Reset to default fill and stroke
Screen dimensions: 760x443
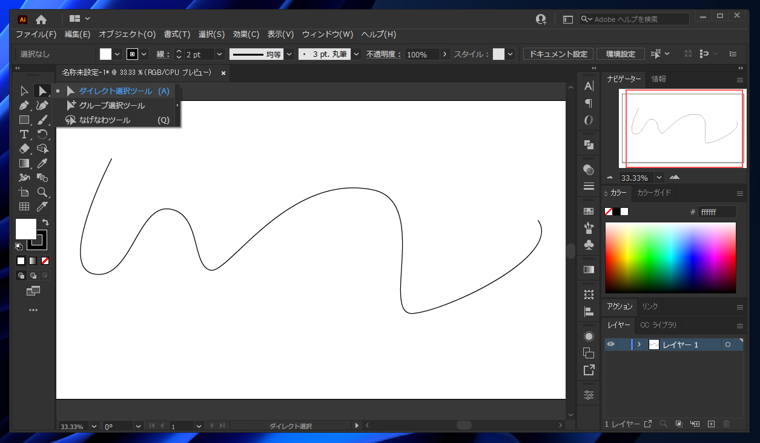19,246
